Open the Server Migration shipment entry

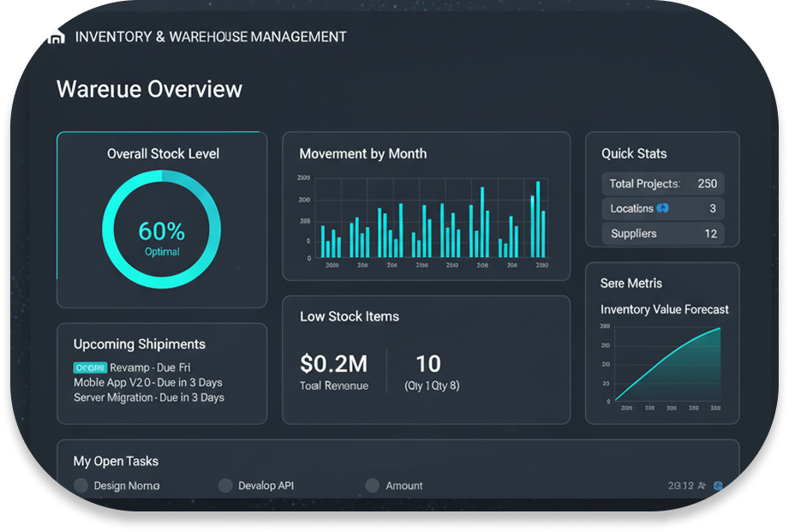tap(148, 398)
